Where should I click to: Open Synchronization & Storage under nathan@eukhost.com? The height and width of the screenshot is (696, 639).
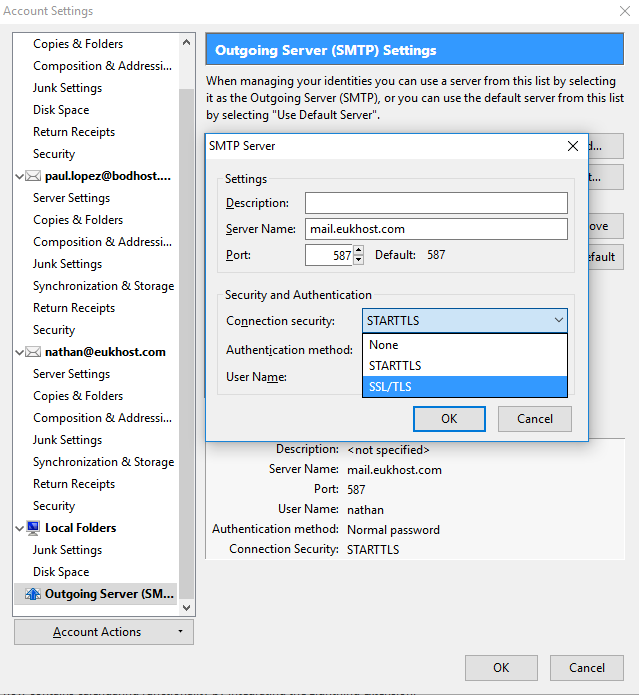point(103,462)
